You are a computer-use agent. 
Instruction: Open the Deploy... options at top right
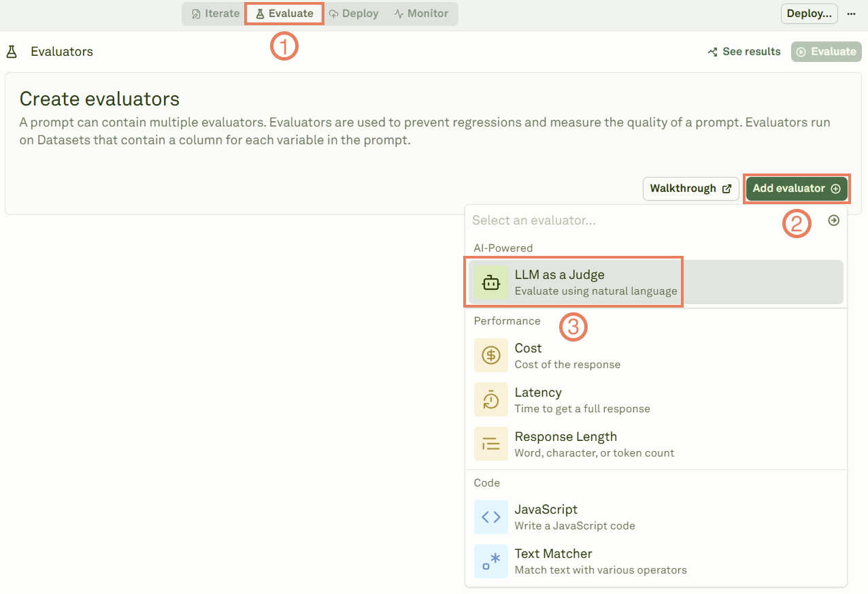coord(809,13)
